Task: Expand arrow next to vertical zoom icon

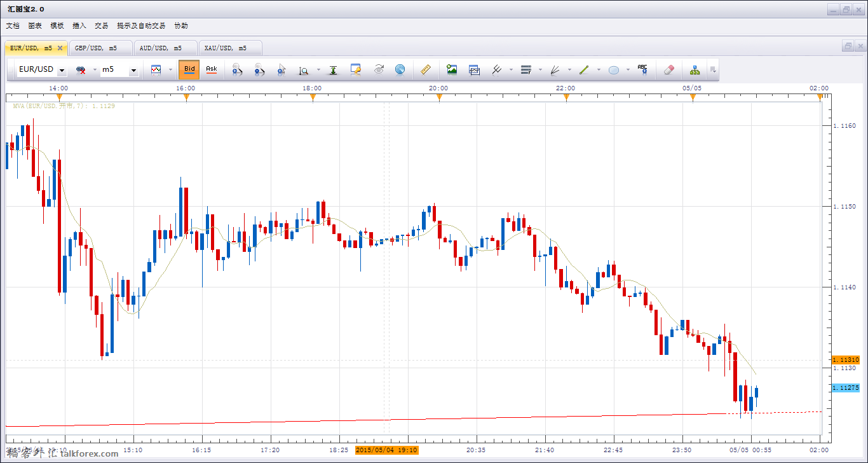Action: (318, 70)
